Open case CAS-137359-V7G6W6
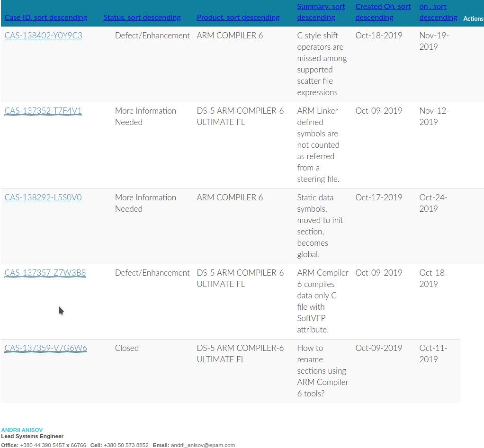The width and height of the screenshot is (484, 448). point(45,349)
